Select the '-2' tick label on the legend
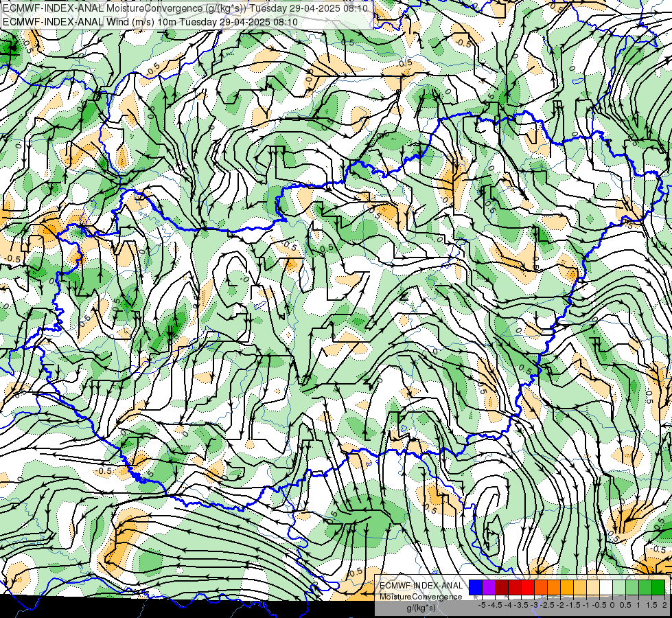The image size is (672, 618). (561, 605)
